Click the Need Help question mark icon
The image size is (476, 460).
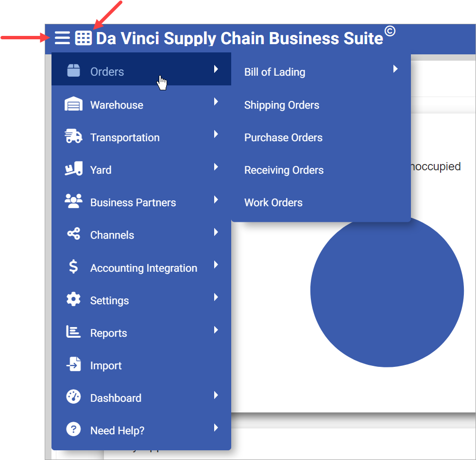coord(73,430)
